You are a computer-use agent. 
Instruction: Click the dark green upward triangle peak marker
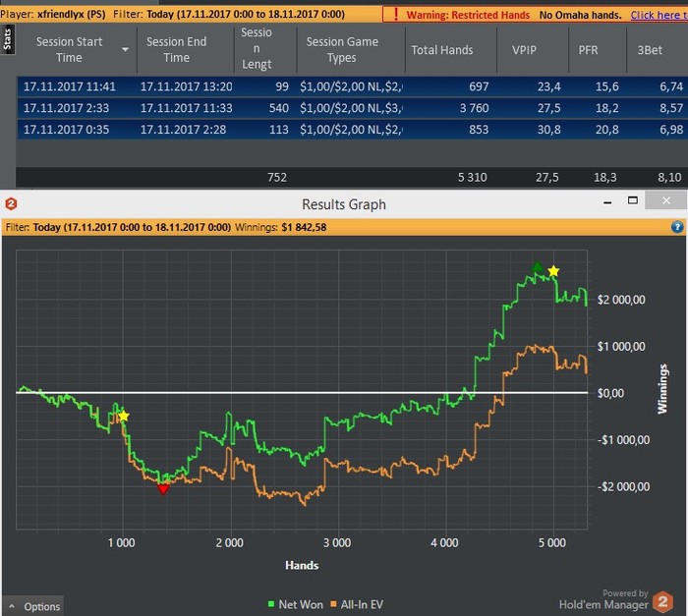537,266
